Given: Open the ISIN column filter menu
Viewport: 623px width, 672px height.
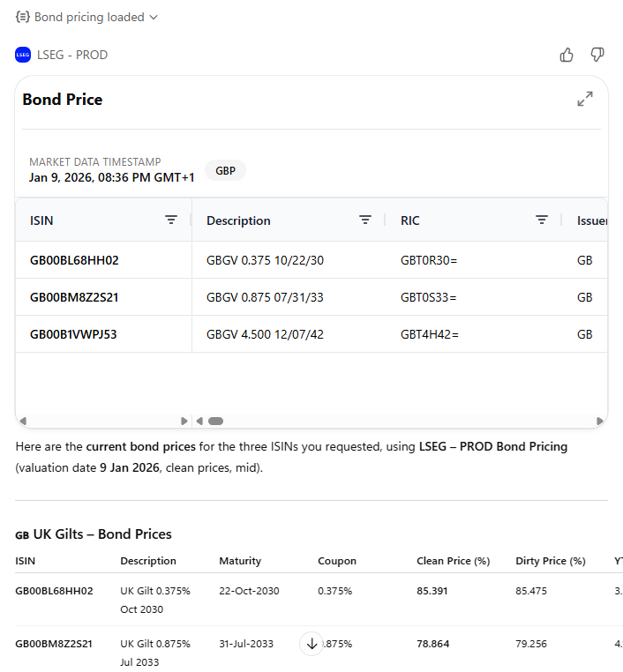Looking at the screenshot, I should tap(171, 220).
